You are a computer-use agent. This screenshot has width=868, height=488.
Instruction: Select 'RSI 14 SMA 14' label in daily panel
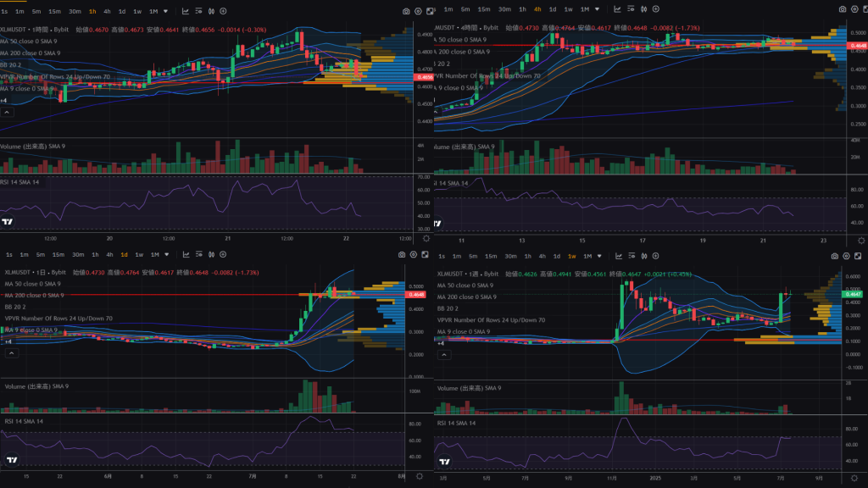(24, 422)
